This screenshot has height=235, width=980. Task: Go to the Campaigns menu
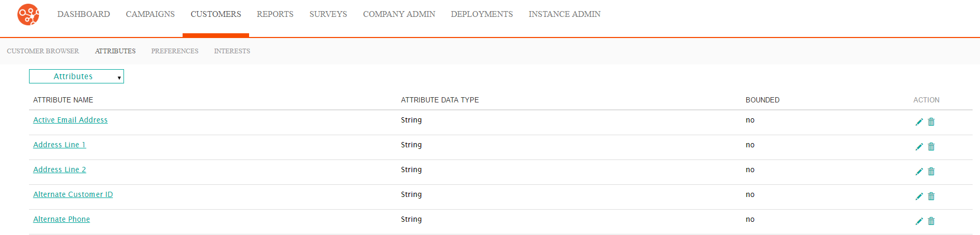coord(150,14)
